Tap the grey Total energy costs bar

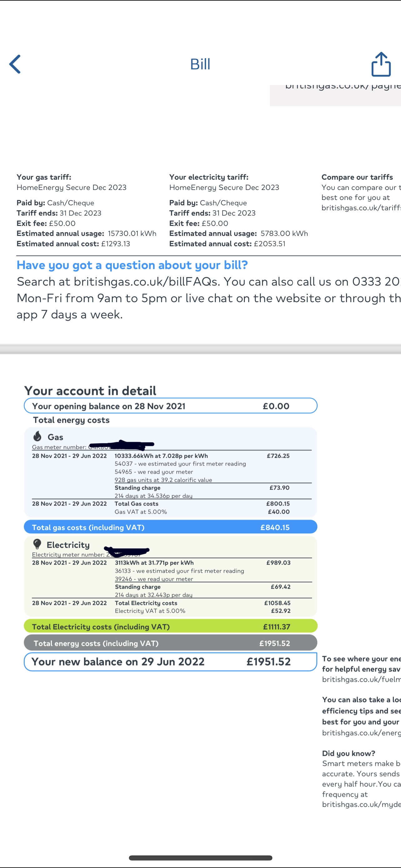point(171,643)
